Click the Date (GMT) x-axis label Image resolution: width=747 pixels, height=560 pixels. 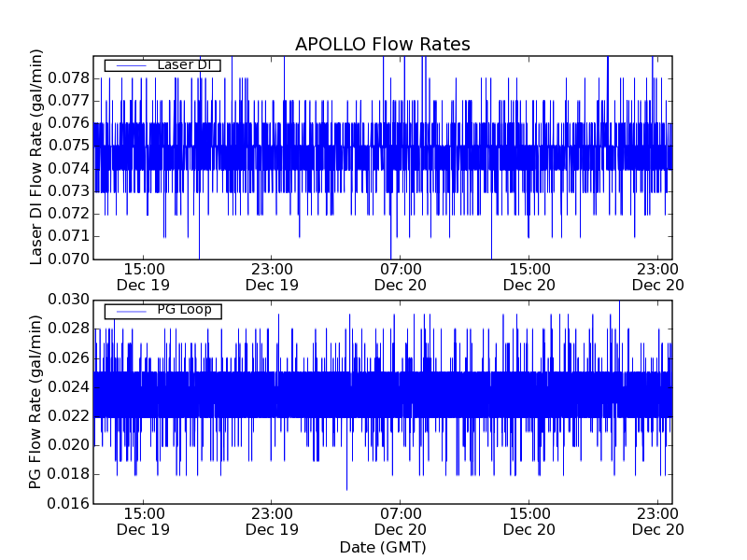pos(382,547)
